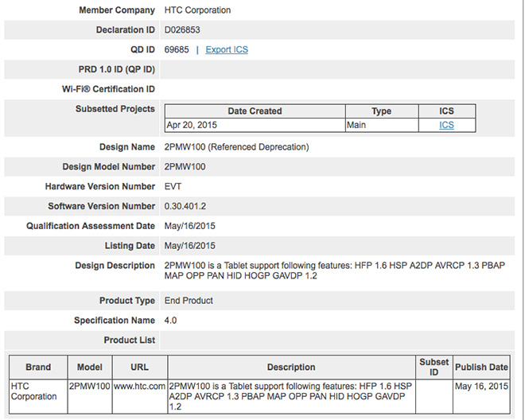The image size is (525, 420).
Task: Select the QD ID value 69685
Action: (x=177, y=49)
